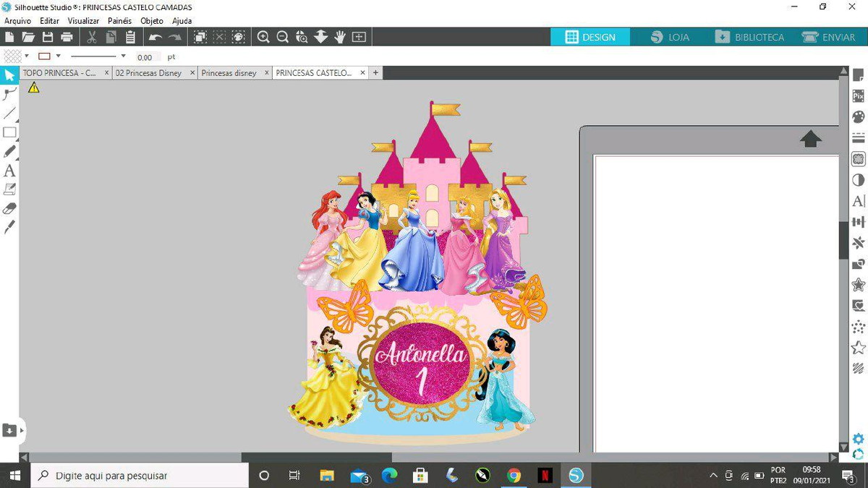Choose the Edit Points tool

tap(9, 94)
